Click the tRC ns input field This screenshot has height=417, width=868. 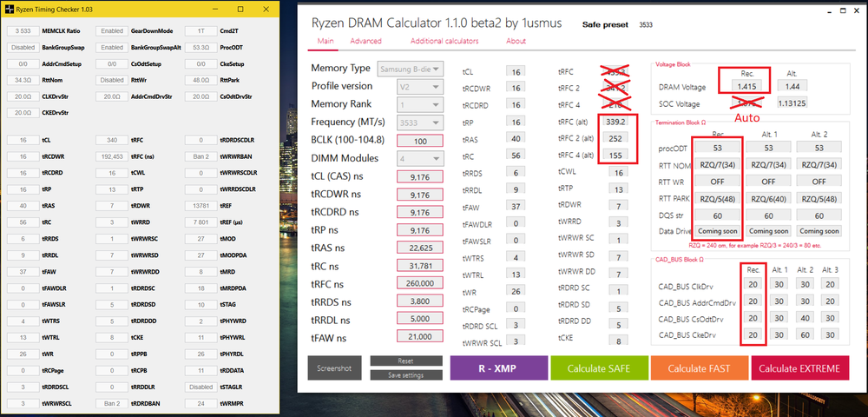(x=420, y=266)
